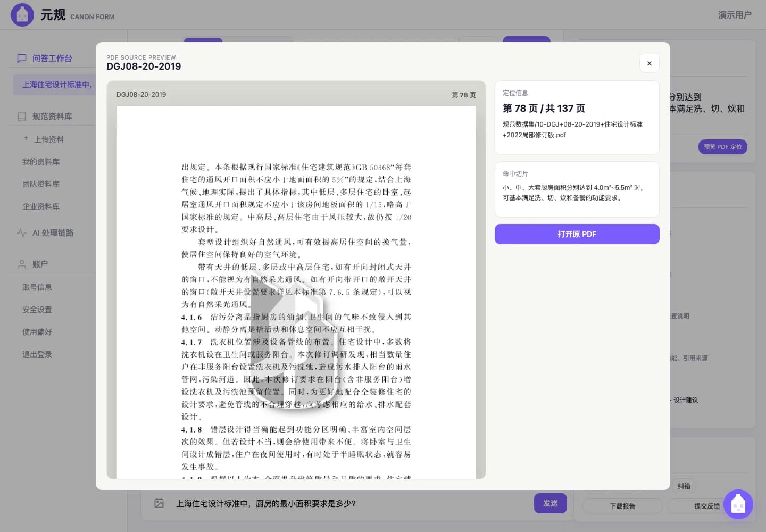
Task: Click 预览 PDF 定位 button
Action: coord(722,147)
